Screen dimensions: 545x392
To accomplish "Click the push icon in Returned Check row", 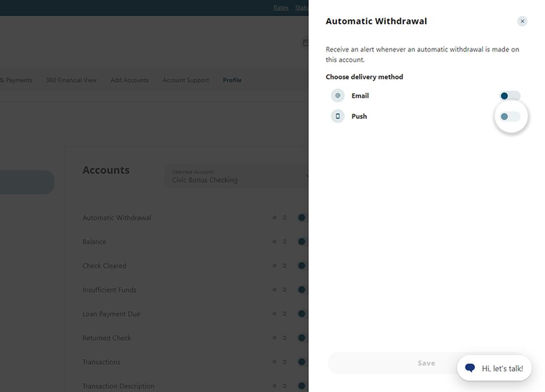I will [285, 337].
